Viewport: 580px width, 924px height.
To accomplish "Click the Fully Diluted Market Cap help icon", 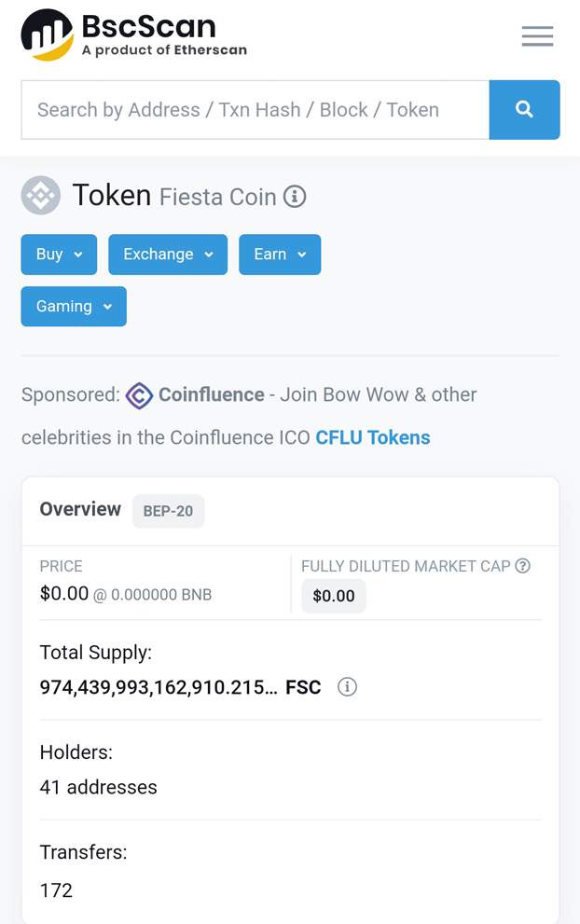I will pyautogui.click(x=523, y=566).
